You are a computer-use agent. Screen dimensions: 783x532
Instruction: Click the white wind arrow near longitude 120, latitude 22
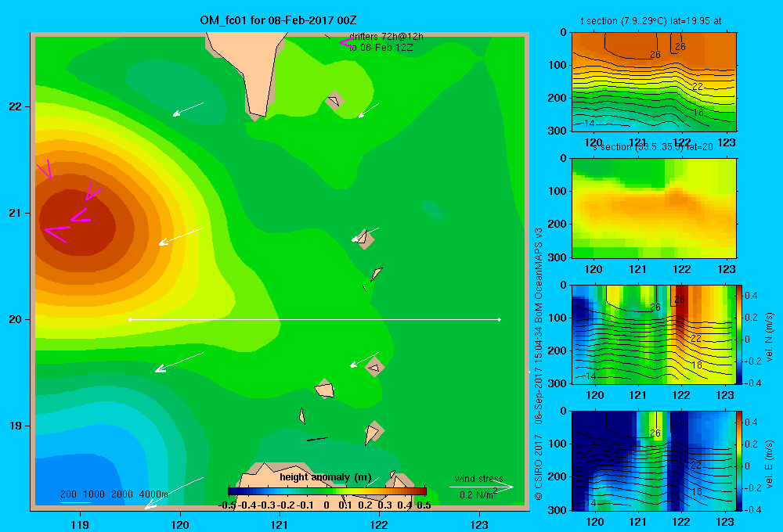188,110
